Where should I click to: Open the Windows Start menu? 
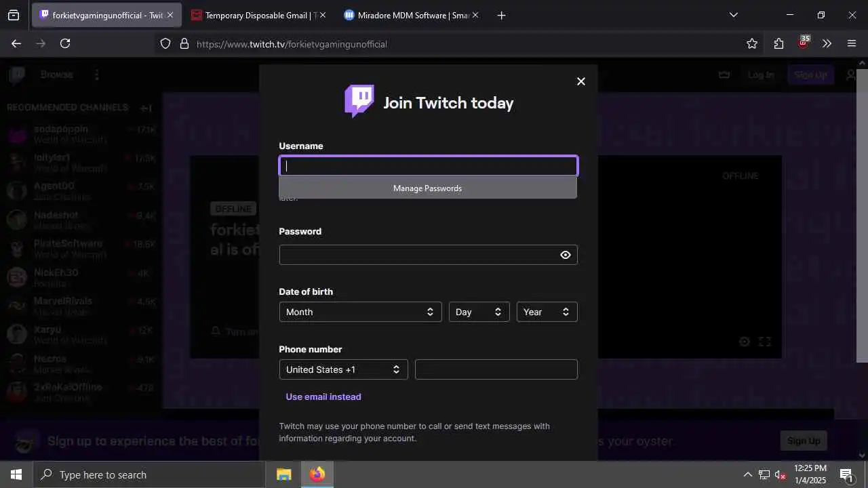[16, 474]
